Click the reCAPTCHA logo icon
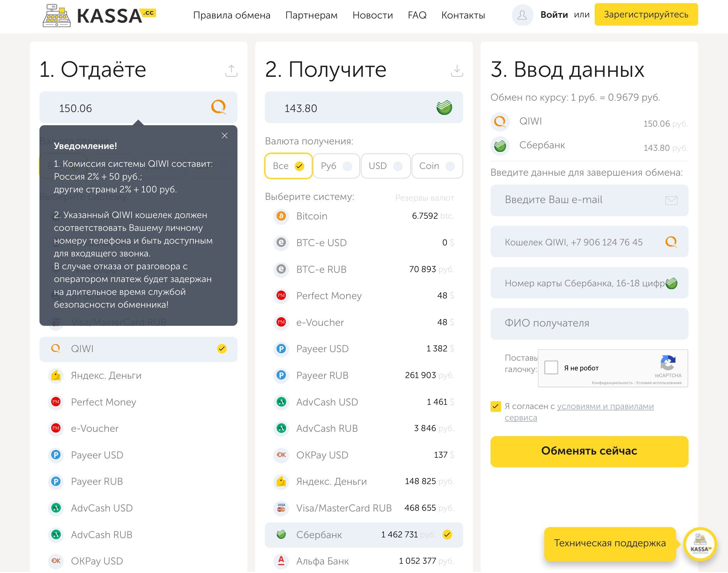The width and height of the screenshot is (728, 573). tap(668, 363)
